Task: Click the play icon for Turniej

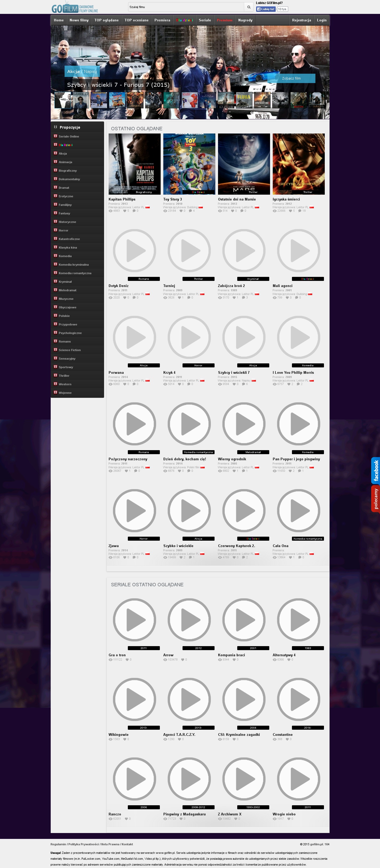Action: [189, 250]
